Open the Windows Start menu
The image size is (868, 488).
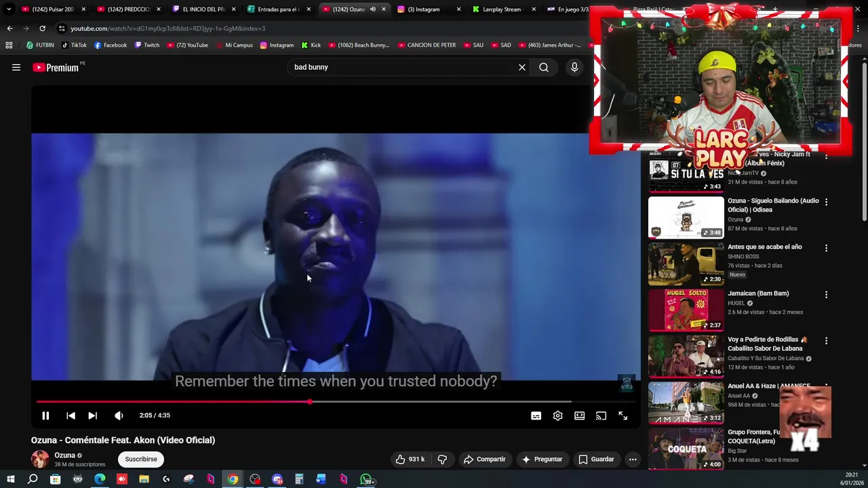[x=11, y=479]
